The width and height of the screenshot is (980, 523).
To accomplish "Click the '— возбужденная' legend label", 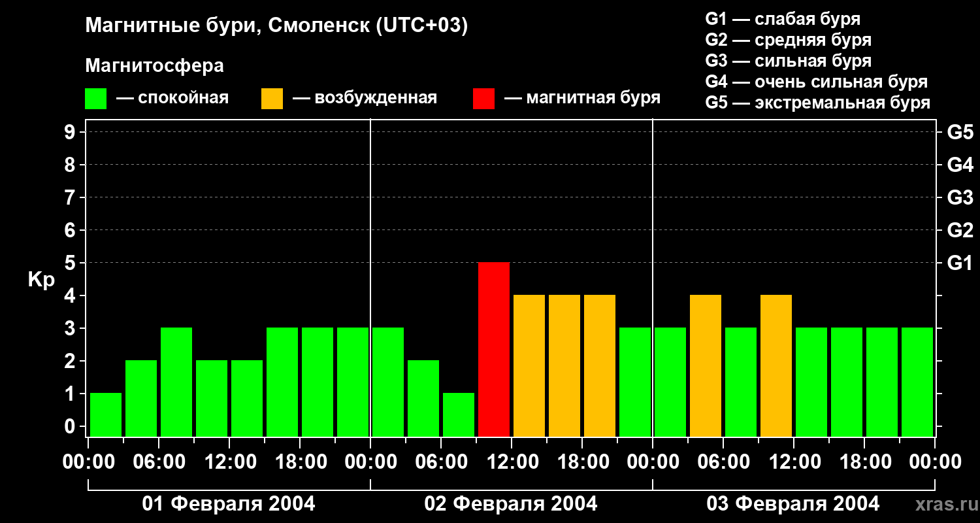I will pos(365,98).
